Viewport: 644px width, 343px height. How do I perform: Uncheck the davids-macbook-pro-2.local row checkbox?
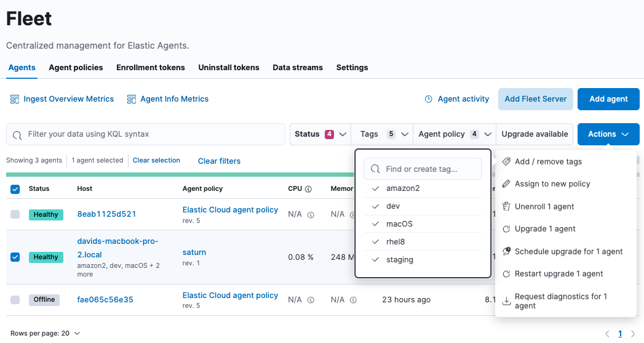(x=15, y=257)
